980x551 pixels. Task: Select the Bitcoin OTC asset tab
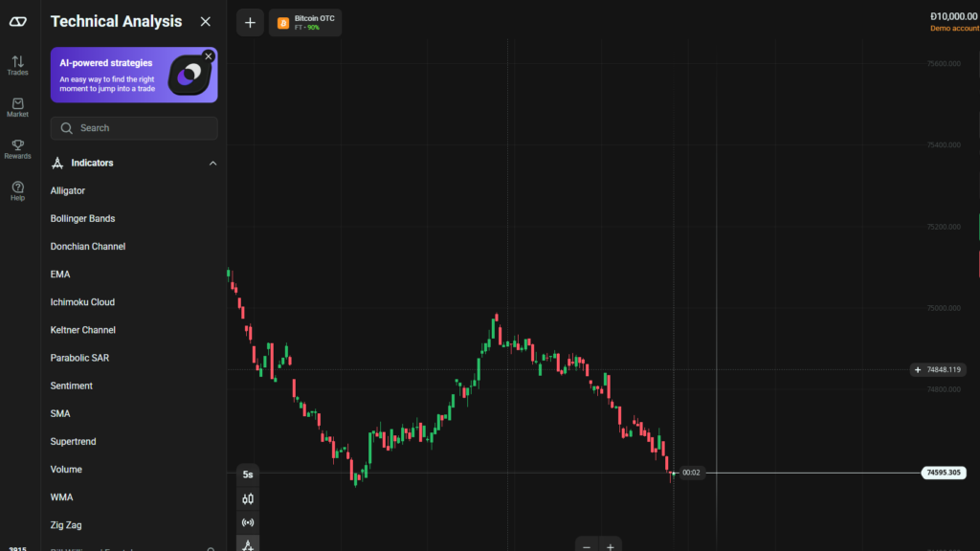pyautogui.click(x=305, y=23)
